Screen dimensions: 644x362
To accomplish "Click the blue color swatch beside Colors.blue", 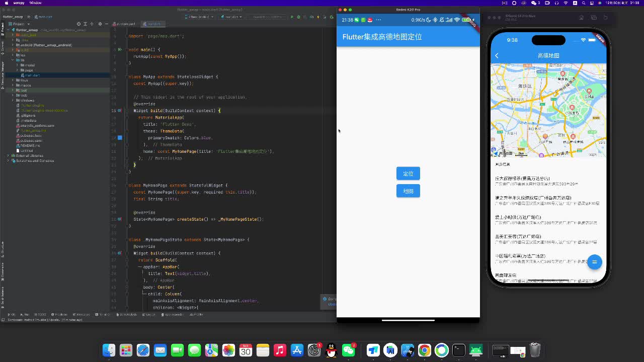I will coord(120,138).
